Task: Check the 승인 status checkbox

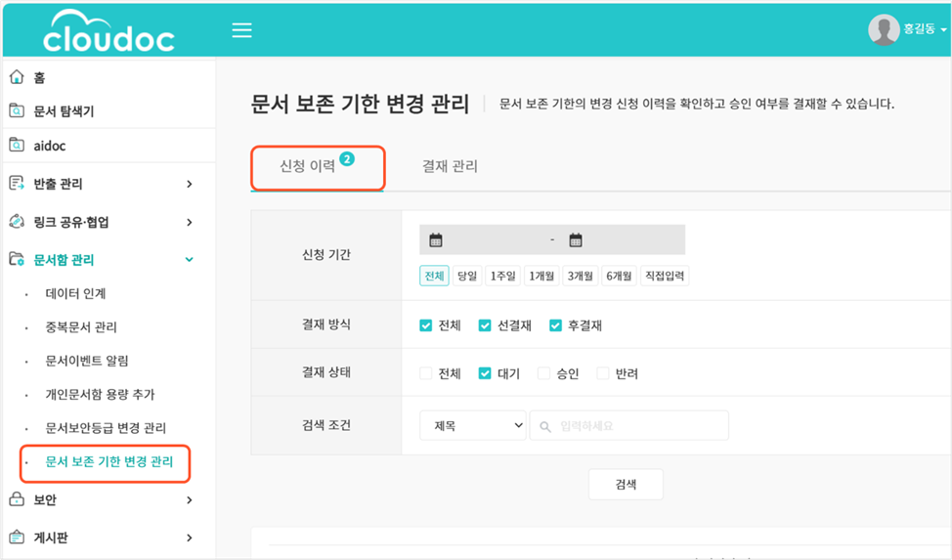Action: coord(544,373)
